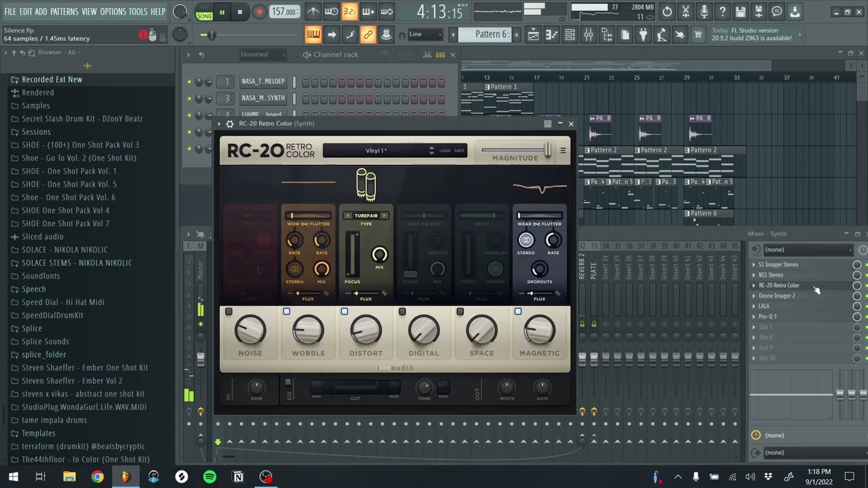Open the channel rack window icon
Viewport: 868px width, 488px height.
click(570, 35)
